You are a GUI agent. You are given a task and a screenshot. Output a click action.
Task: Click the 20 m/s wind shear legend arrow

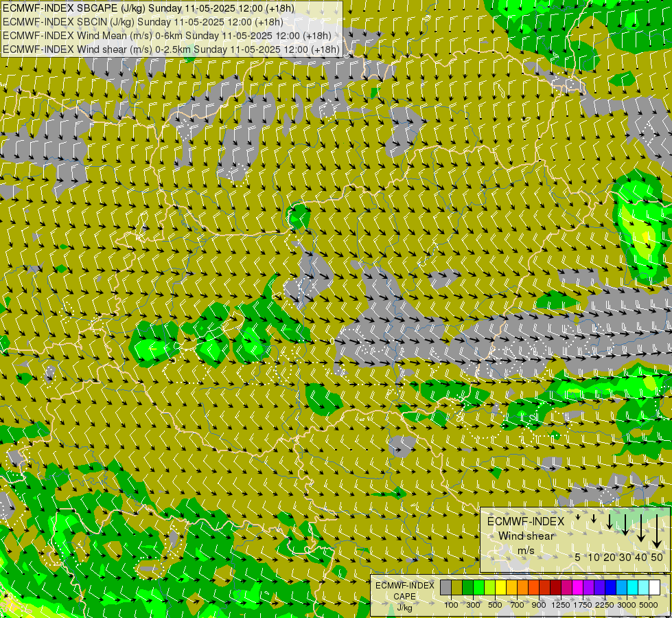[610, 521]
